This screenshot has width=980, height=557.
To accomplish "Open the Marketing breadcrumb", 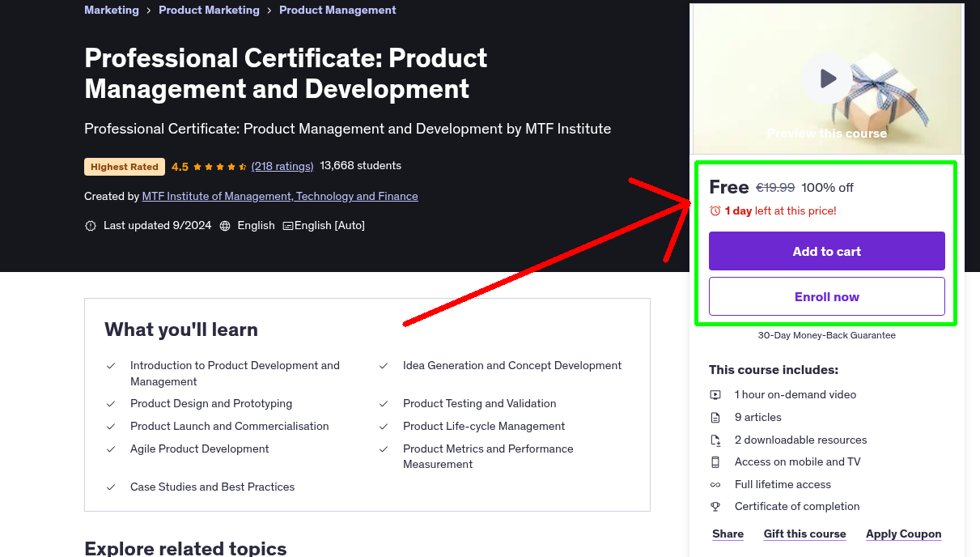I will [112, 11].
